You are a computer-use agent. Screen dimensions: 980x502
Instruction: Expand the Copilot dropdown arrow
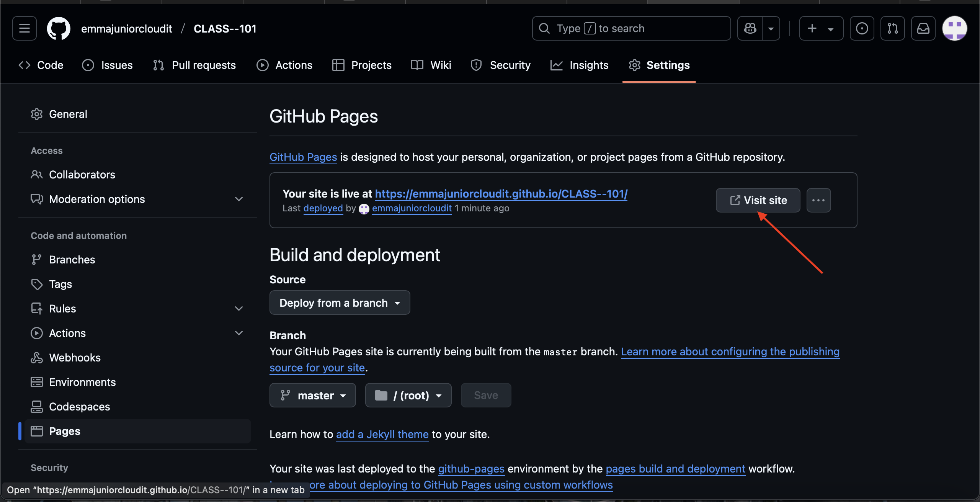(771, 28)
